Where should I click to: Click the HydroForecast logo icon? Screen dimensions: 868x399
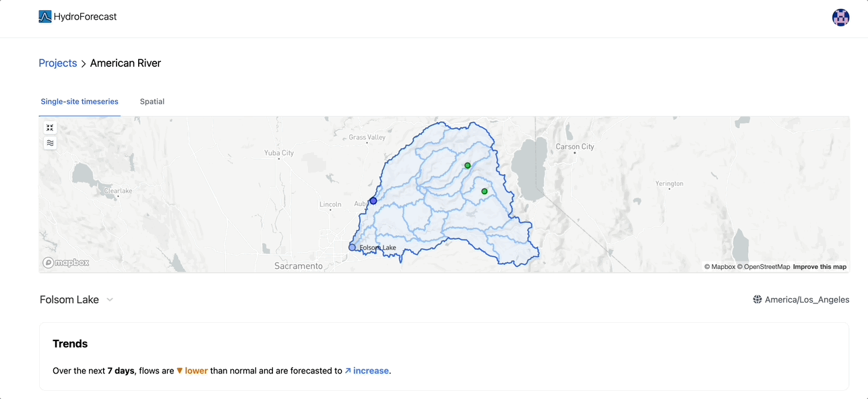[45, 17]
